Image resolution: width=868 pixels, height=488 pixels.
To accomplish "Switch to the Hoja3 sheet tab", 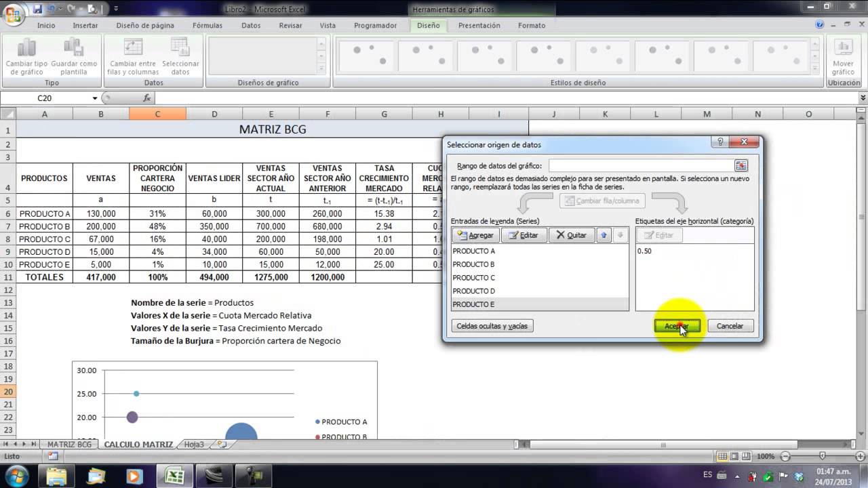I will (x=194, y=445).
